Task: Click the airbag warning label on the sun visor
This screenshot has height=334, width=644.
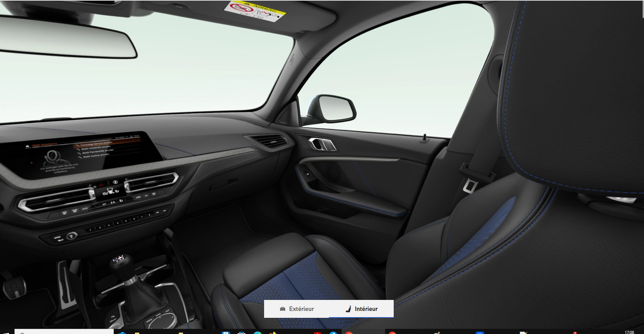Action: [x=255, y=11]
